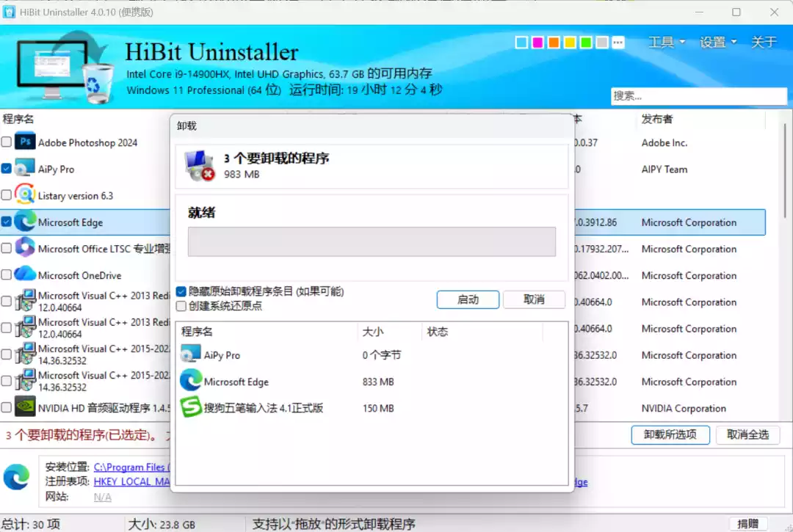Click the 23.8 GB size status entry
793x532 pixels.
162,525
